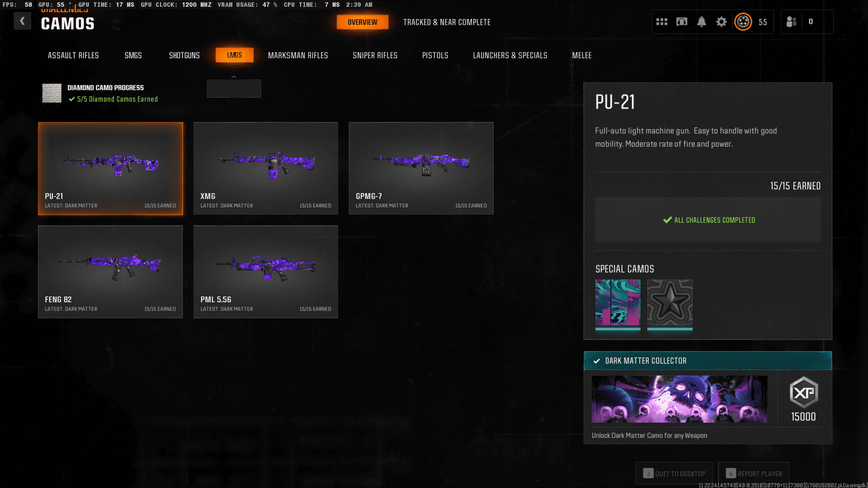Click the XP reward badge icon
The image size is (868, 488).
[x=803, y=392]
